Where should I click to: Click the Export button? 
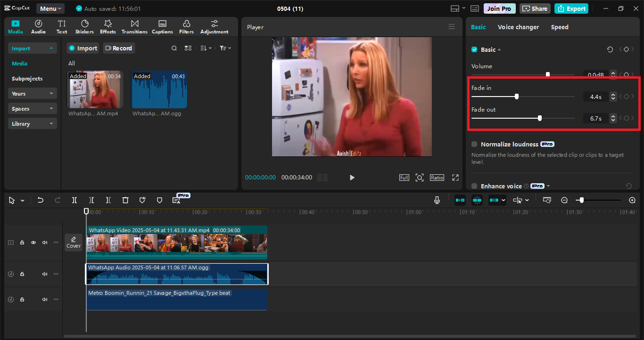571,8
